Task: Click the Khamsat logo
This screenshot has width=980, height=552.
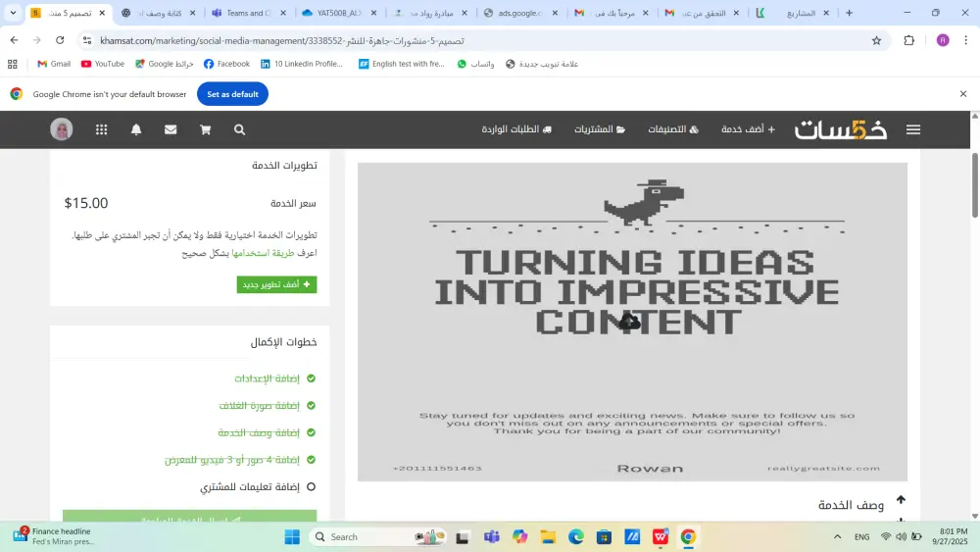Action: 841,129
